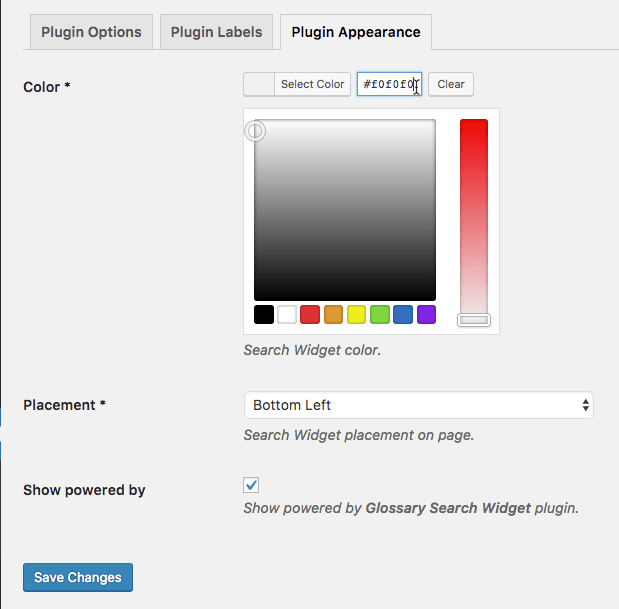
Task: Uncheck the Show powered by checkbox
Action: point(252,485)
